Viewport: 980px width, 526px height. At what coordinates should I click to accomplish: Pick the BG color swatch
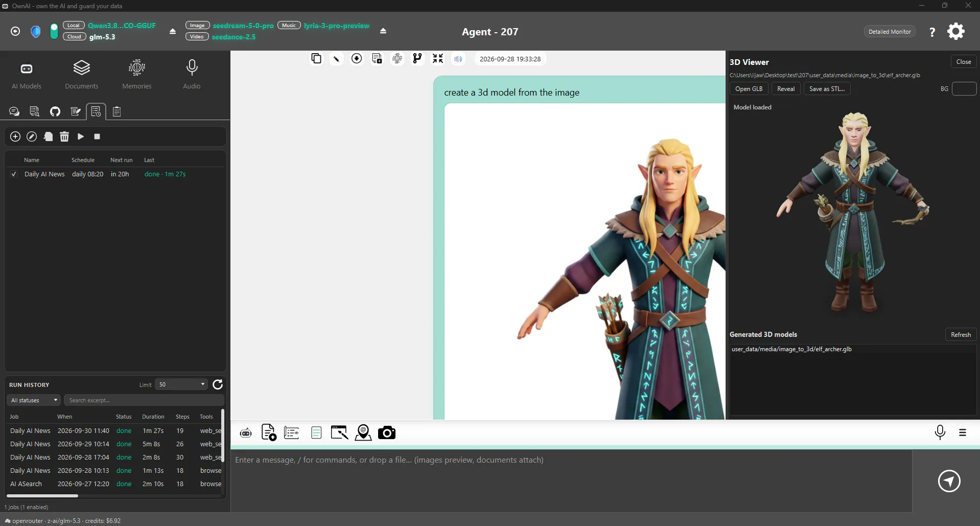[964, 89]
